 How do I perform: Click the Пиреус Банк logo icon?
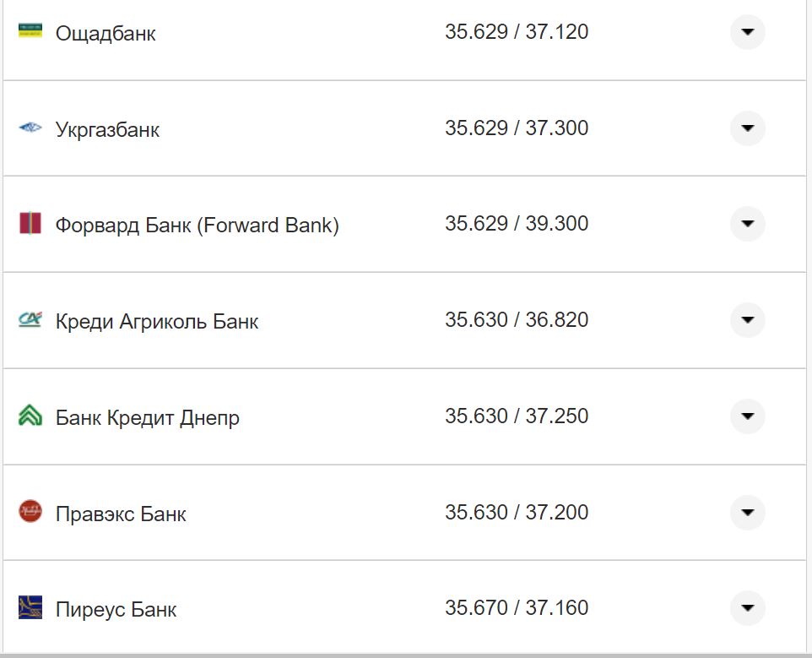(29, 607)
